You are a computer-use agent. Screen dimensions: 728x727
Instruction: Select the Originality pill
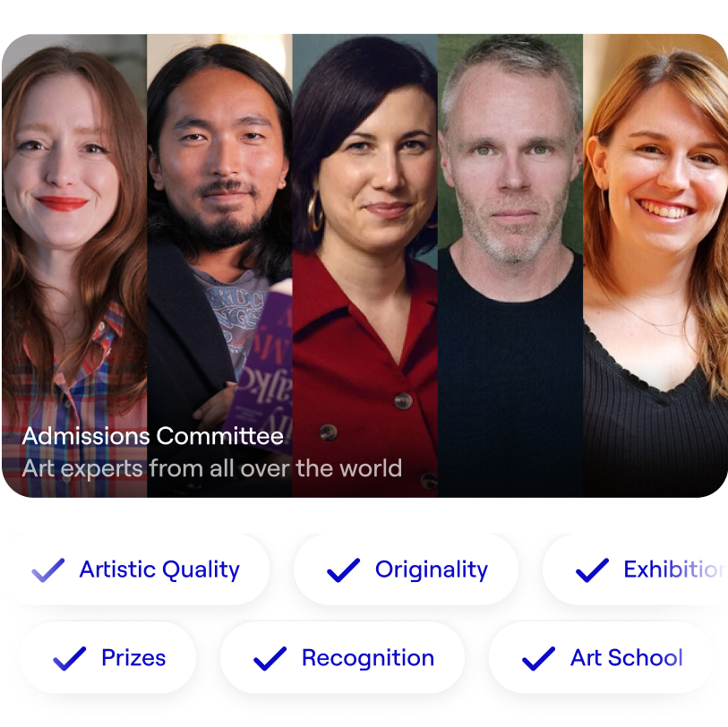406,569
